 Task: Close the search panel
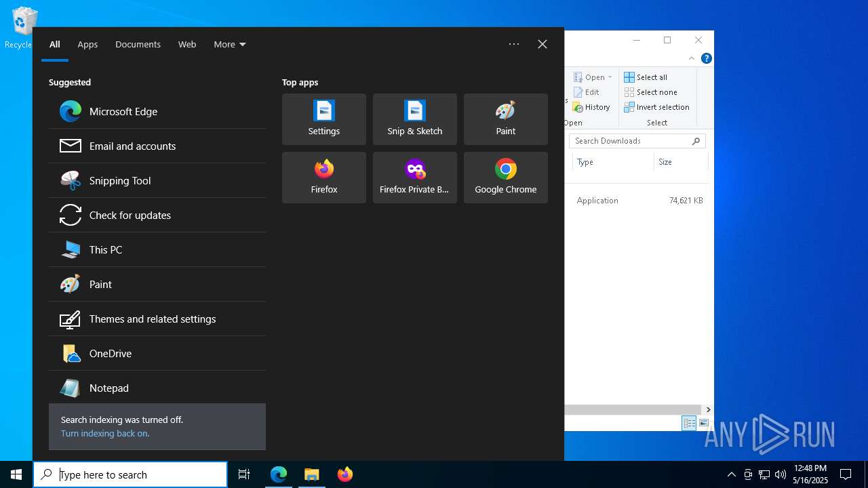point(542,44)
